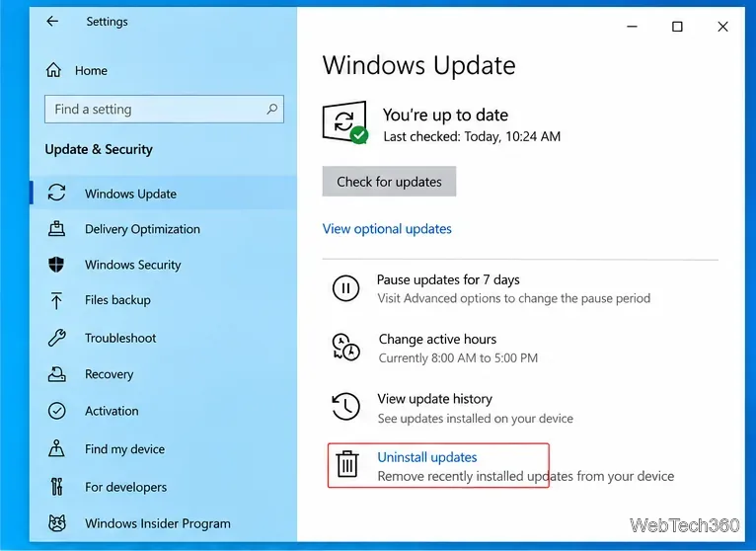
Task: Click 'See updates installed on your device' text
Action: tap(476, 419)
